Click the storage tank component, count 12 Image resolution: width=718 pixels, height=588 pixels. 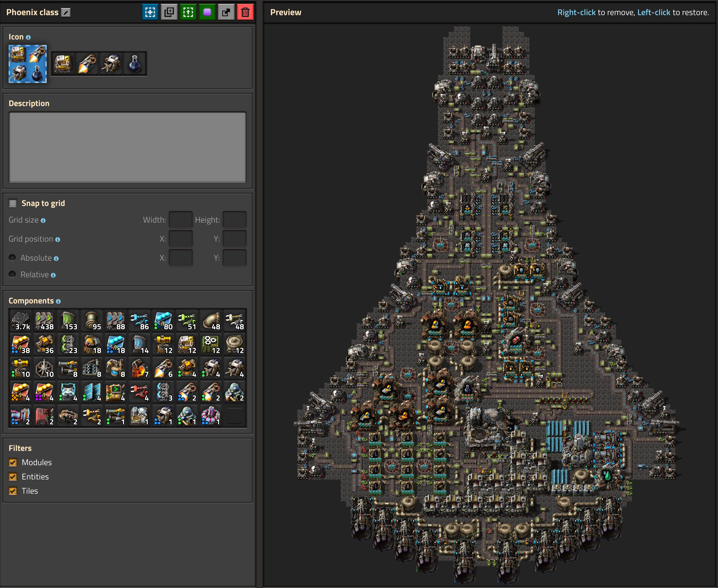point(234,345)
